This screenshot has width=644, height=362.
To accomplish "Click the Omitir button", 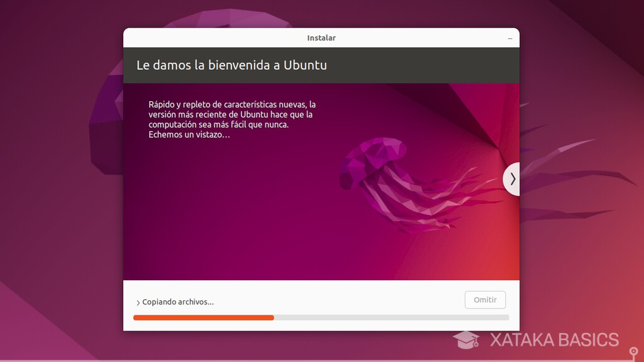I will tap(485, 300).
